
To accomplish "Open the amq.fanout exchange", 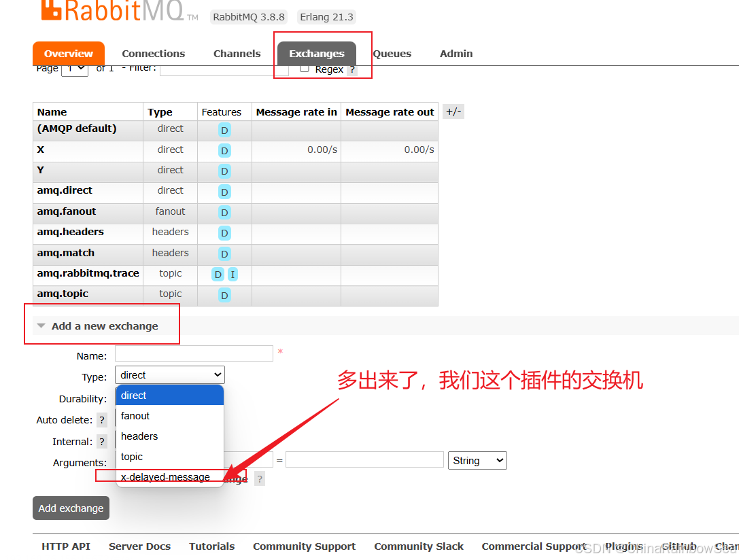I will point(67,211).
